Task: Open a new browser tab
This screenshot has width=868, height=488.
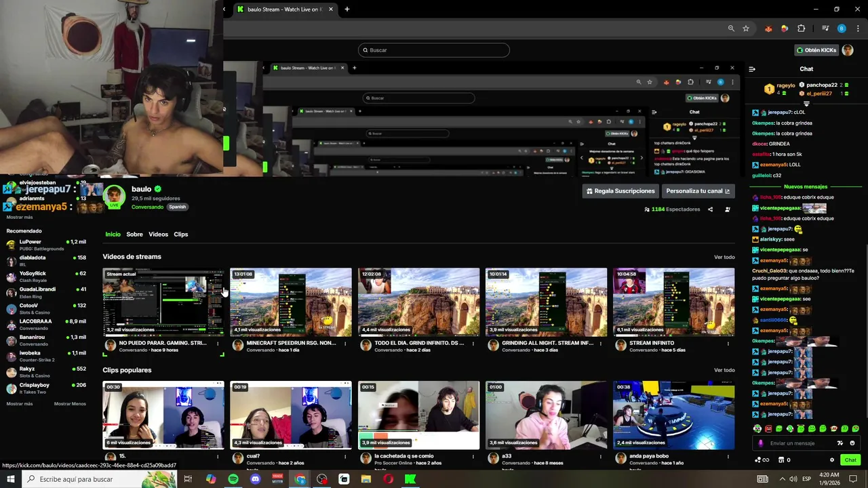Action: [x=347, y=9]
